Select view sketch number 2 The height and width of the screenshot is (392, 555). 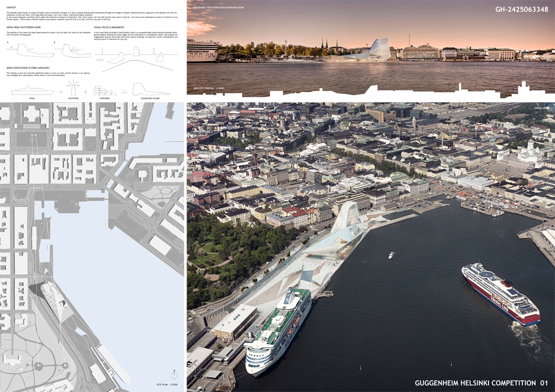point(72,51)
